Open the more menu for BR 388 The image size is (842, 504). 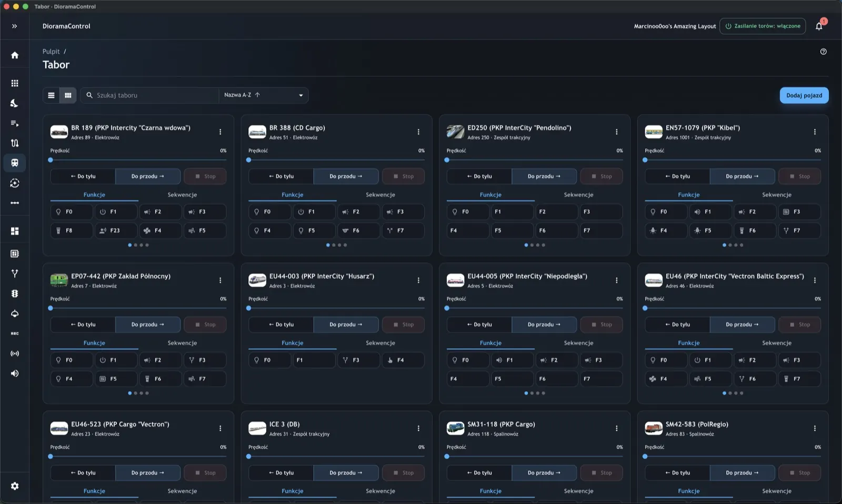coord(418,132)
